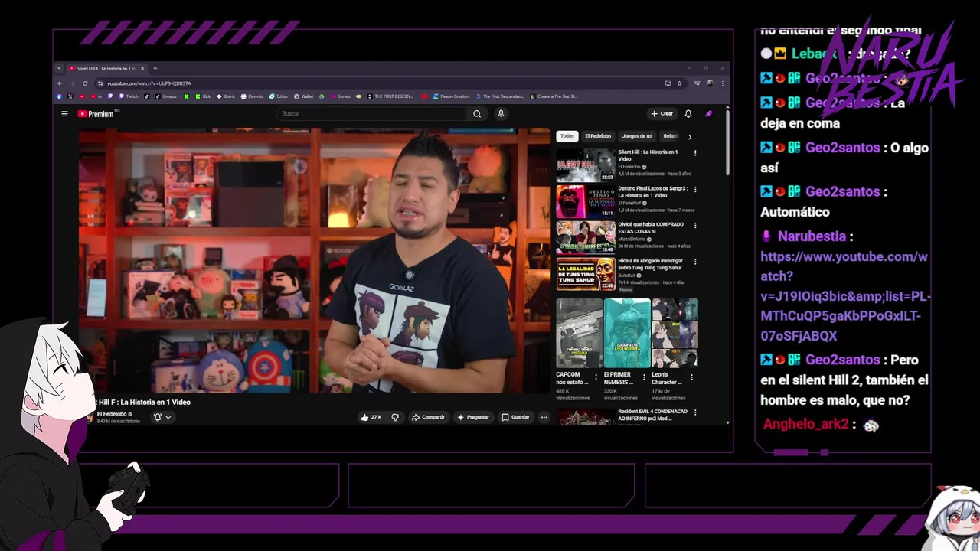This screenshot has width=980, height=551.
Task: Focus the Buscar search field
Action: (372, 114)
